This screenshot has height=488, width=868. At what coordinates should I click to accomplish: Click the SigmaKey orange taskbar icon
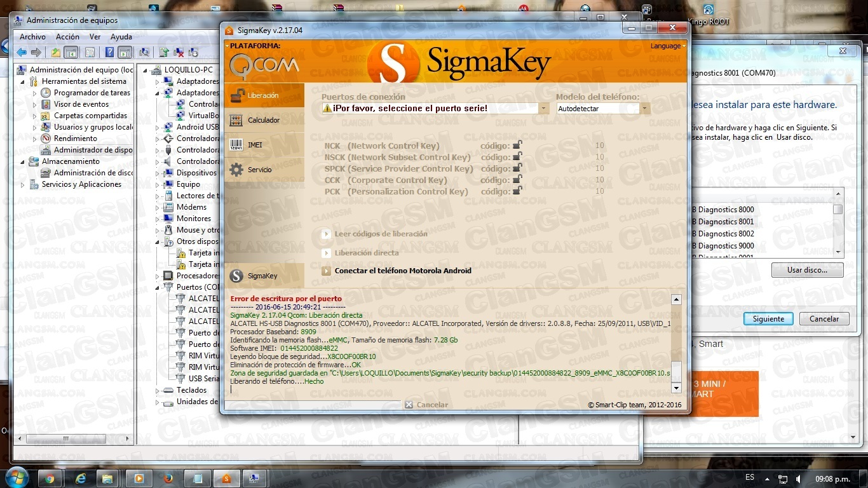pos(226,478)
